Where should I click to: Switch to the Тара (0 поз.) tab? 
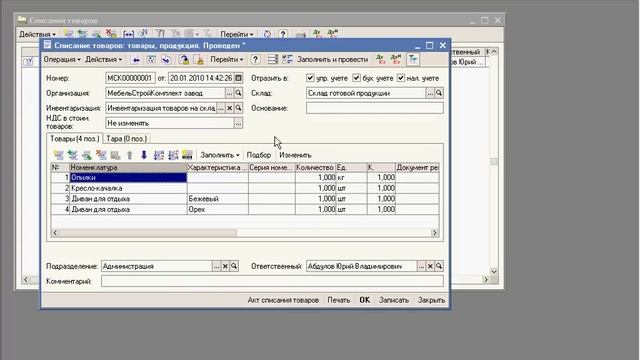(127, 139)
